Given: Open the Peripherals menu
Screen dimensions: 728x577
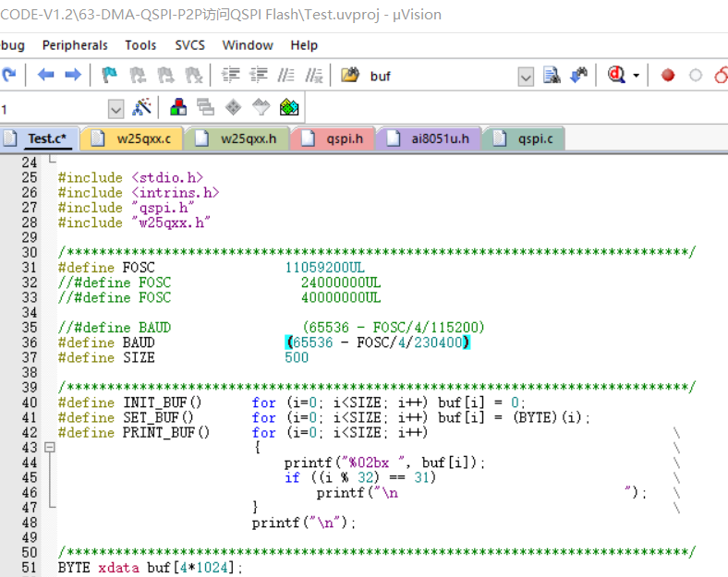Looking at the screenshot, I should click(x=75, y=45).
